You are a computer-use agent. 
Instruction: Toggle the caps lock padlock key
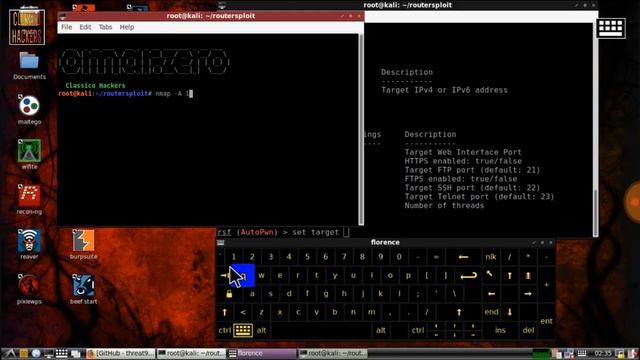(x=229, y=294)
